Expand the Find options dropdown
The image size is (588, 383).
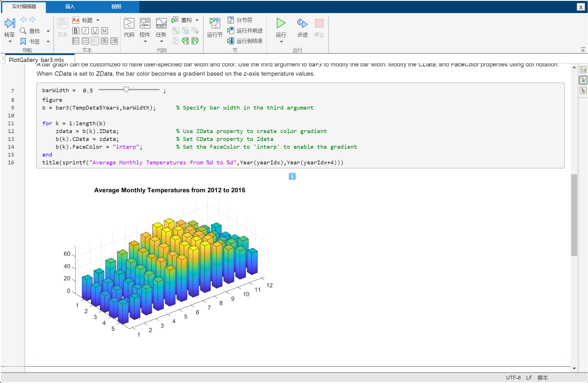click(48, 31)
